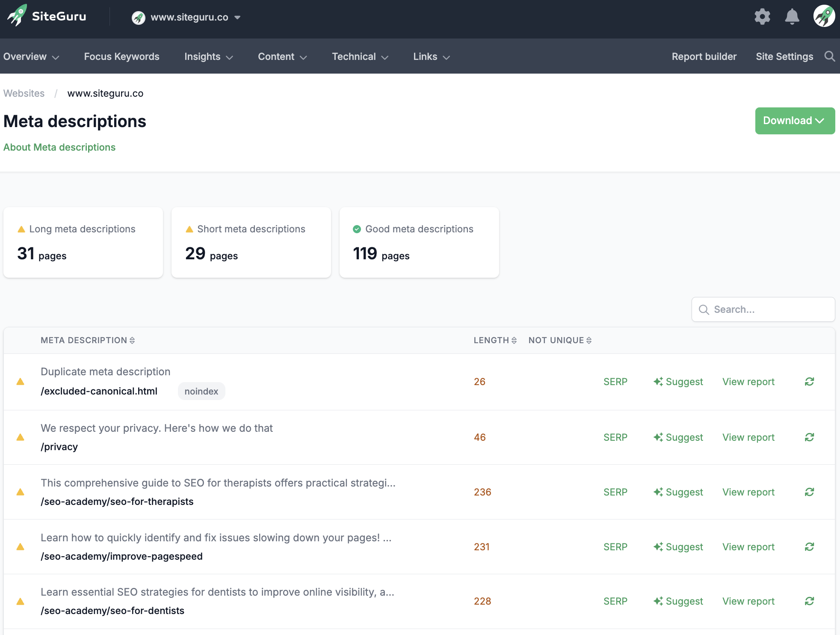
Task: Open user profile avatar menu
Action: point(824,16)
